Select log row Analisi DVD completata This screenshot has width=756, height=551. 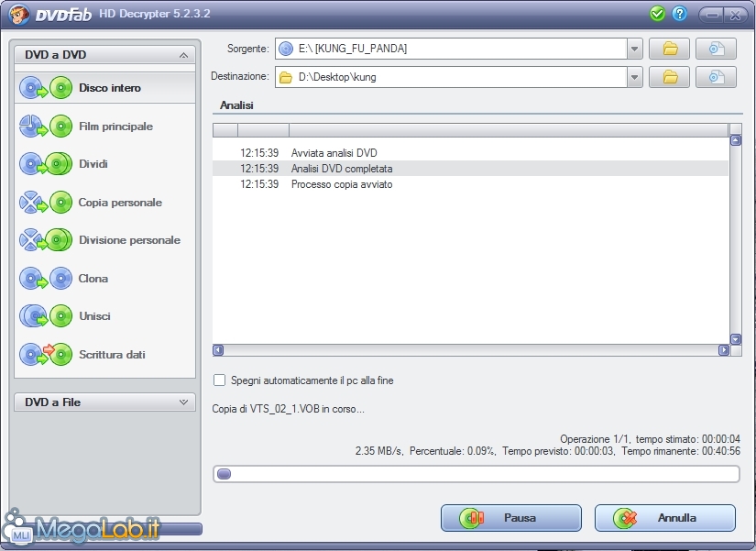click(x=471, y=169)
